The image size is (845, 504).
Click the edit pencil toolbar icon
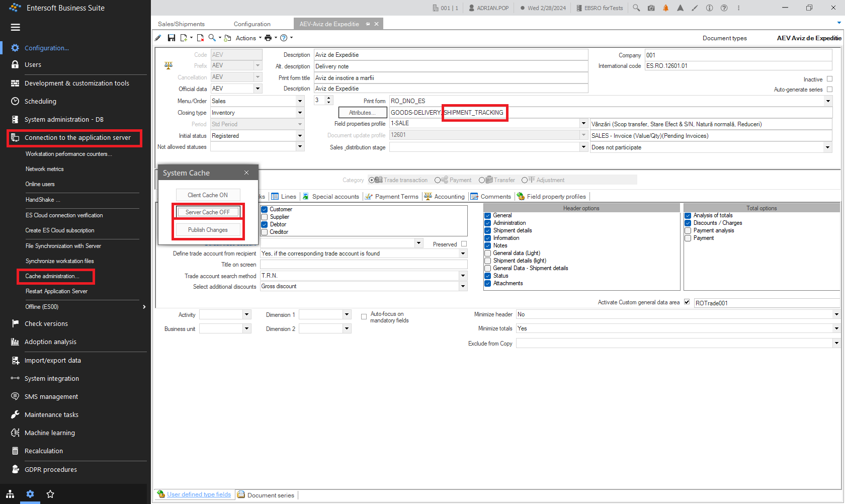pyautogui.click(x=158, y=38)
